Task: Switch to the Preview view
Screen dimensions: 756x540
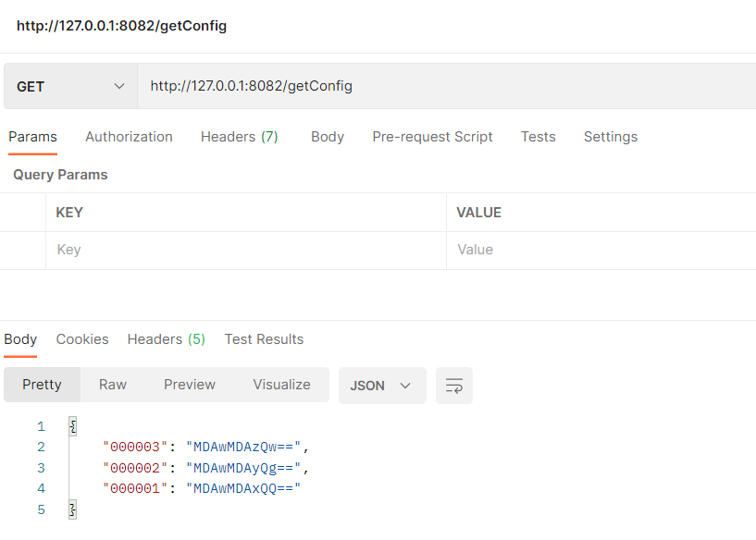Action: click(190, 385)
